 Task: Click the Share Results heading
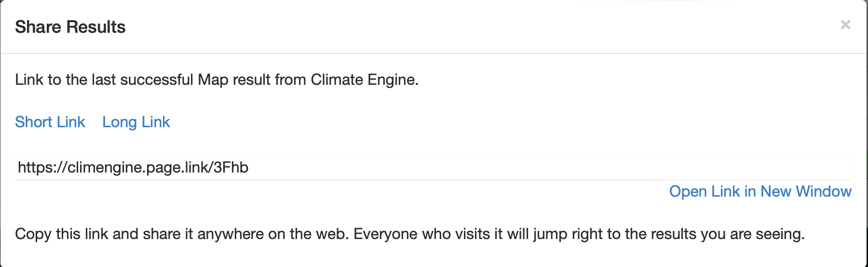[x=70, y=27]
